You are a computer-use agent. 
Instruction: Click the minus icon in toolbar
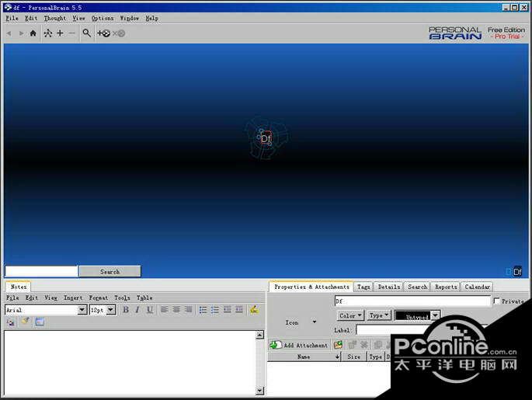(71, 33)
